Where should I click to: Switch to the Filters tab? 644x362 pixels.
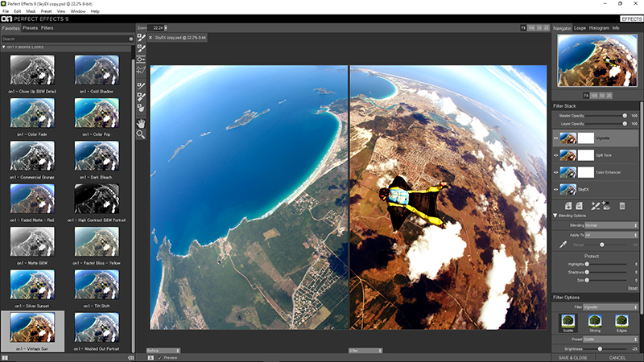tap(47, 28)
